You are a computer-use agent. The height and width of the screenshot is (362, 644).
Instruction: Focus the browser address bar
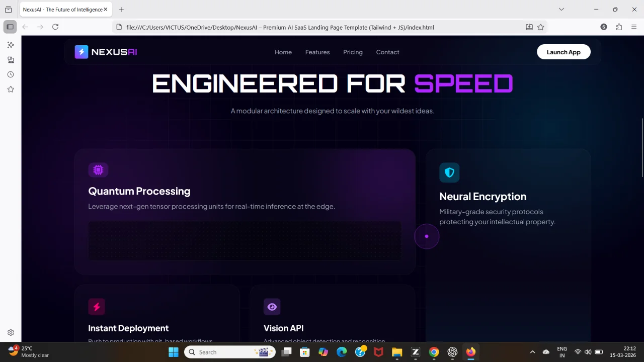(322, 27)
